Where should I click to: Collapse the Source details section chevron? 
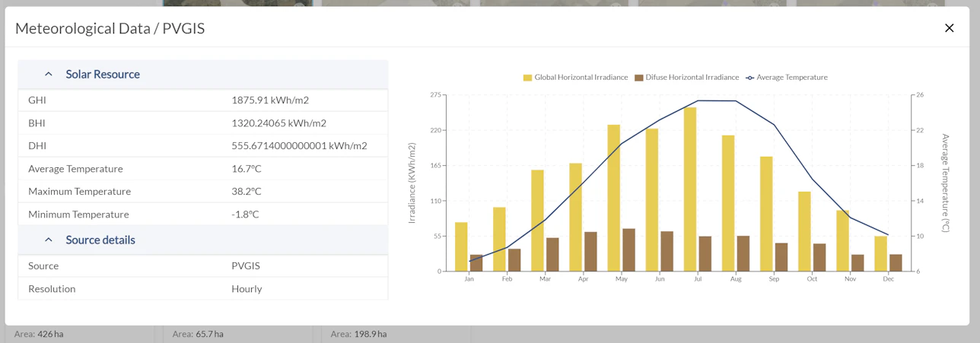point(49,240)
